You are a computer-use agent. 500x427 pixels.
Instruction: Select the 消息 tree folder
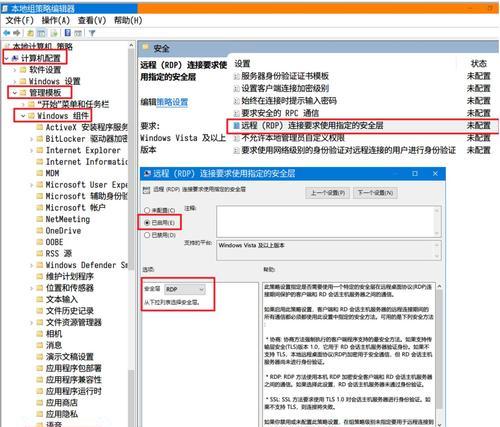point(54,345)
